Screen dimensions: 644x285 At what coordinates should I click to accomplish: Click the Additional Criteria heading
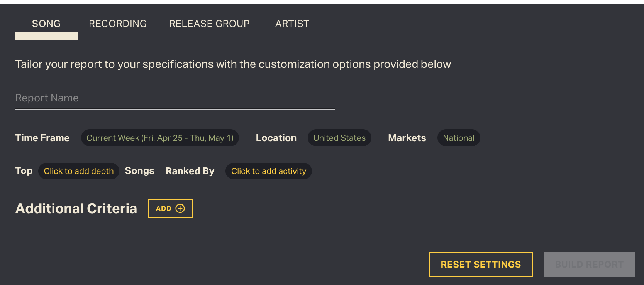[x=76, y=209]
